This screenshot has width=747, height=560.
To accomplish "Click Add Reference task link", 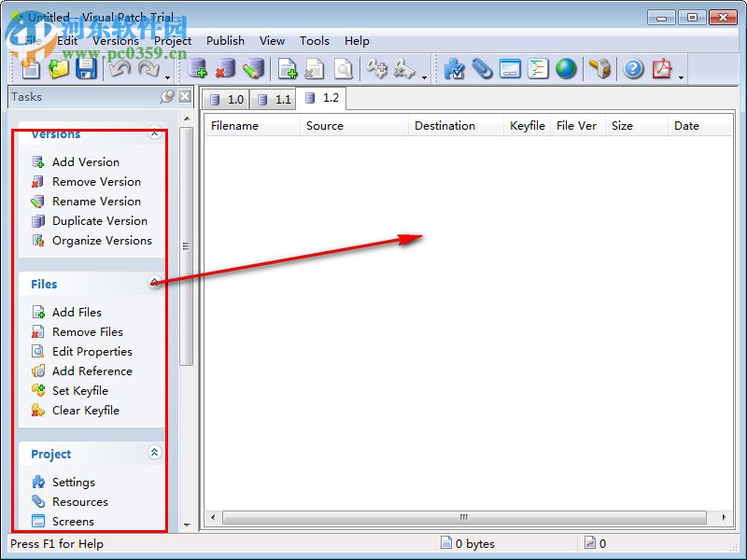I will [92, 371].
